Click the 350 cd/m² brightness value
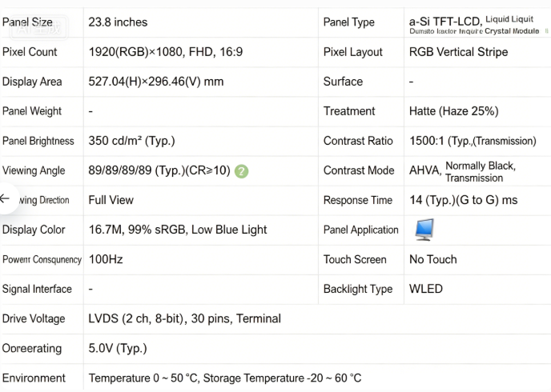Viewport: 551px width, 392px height. 131,141
